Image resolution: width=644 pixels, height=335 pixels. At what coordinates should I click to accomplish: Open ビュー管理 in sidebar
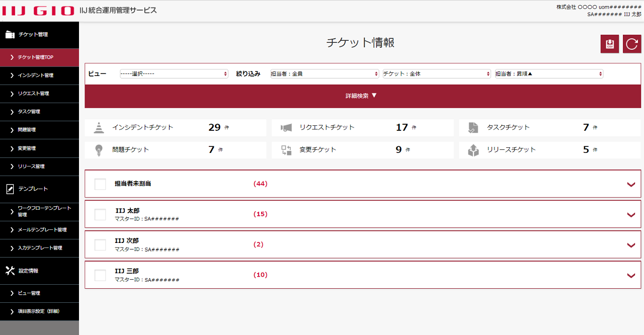[39, 293]
